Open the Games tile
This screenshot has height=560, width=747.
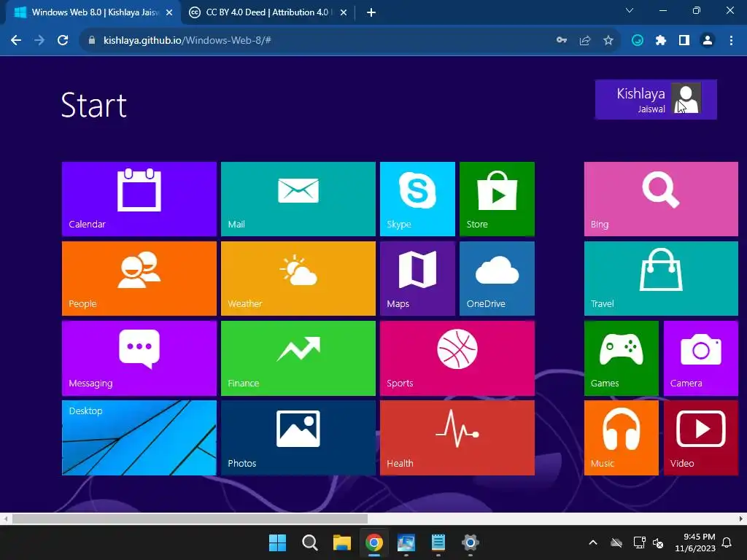(622, 358)
